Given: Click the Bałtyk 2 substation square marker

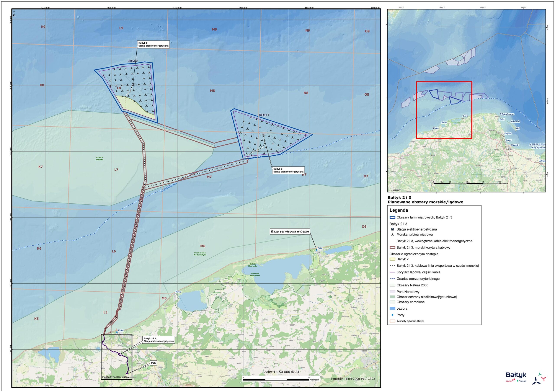Looking at the screenshot, I should tap(133, 85).
